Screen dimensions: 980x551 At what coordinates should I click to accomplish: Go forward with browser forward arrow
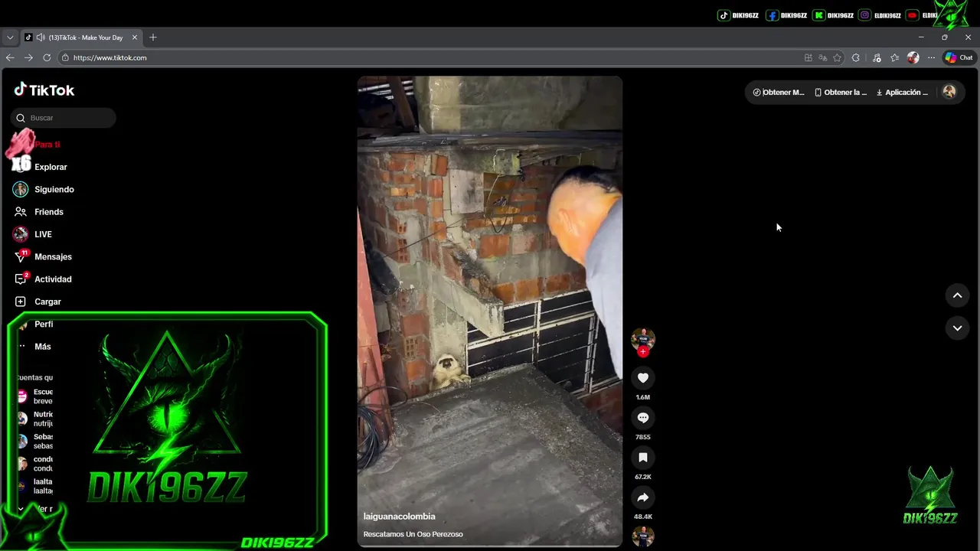pos(28,57)
